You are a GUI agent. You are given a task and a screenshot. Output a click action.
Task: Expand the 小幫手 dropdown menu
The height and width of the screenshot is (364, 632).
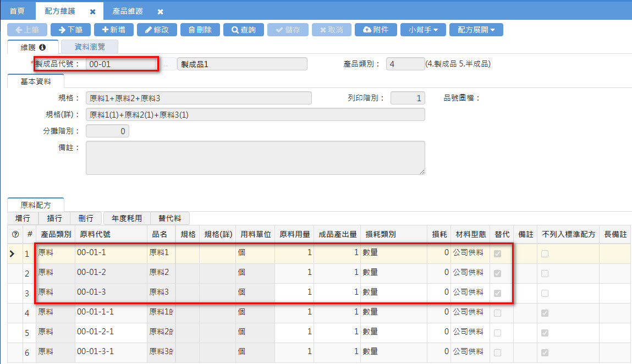[x=423, y=30]
